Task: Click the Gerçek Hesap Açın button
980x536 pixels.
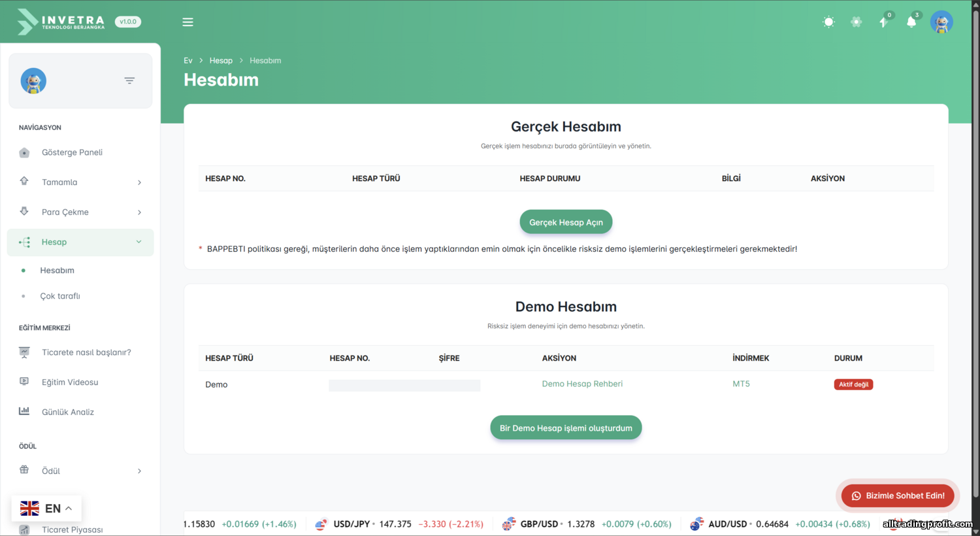Action: point(566,222)
